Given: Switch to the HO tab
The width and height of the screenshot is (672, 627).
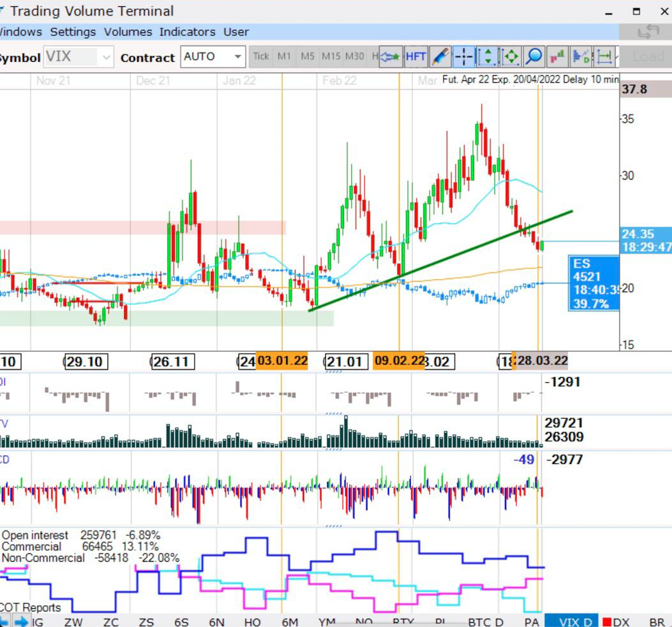Looking at the screenshot, I should [x=253, y=622].
